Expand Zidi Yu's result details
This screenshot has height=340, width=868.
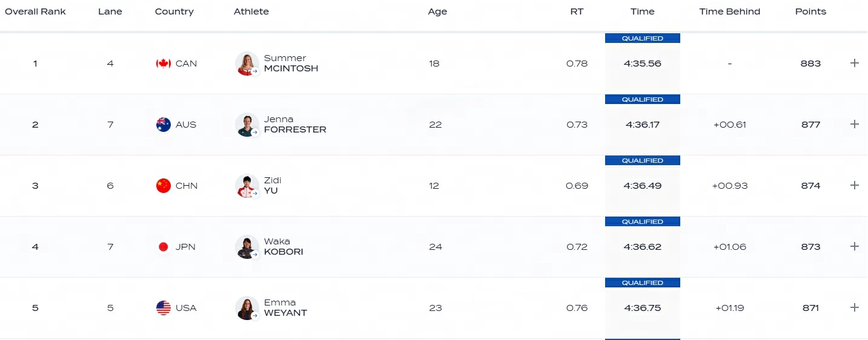click(x=855, y=185)
